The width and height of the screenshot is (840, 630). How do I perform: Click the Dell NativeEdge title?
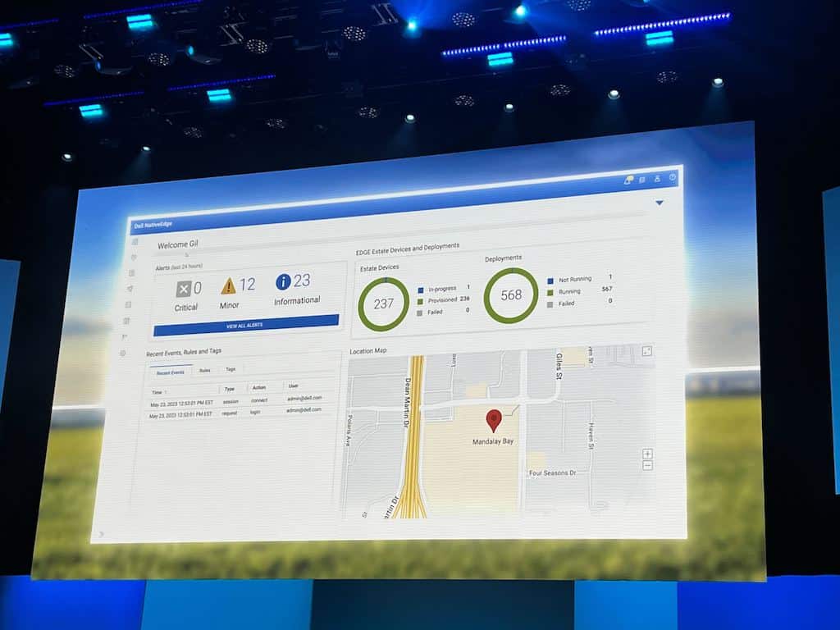click(153, 225)
